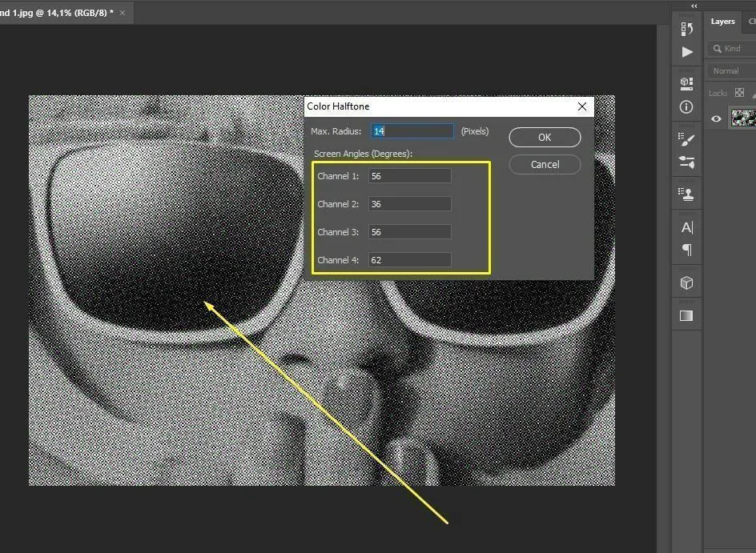Open the Brushes panel icon
The image size is (756, 553).
686,139
